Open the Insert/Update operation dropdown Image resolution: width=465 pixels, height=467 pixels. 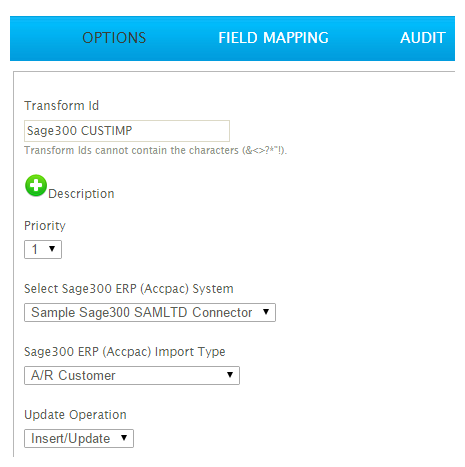(79, 438)
